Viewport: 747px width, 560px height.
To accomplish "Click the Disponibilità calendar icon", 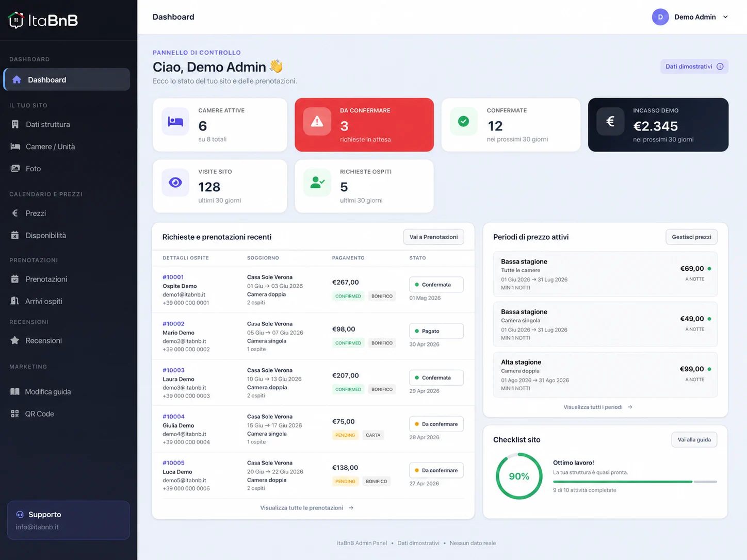I will click(x=15, y=235).
